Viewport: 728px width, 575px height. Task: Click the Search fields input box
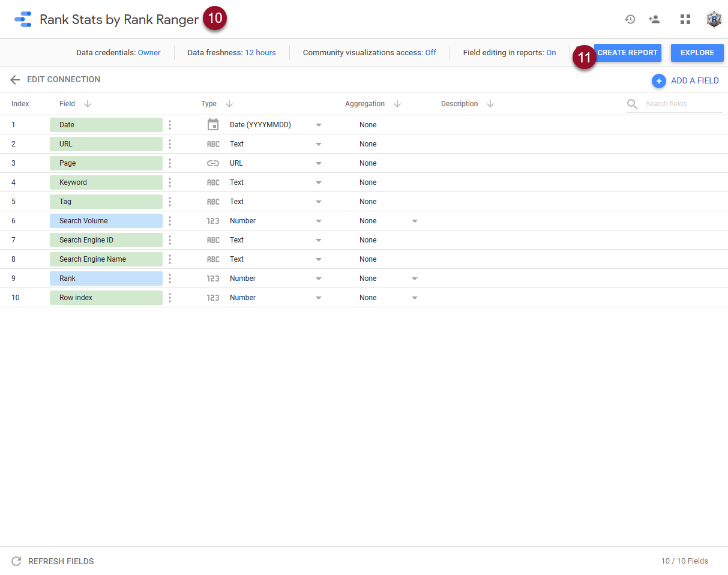coord(682,104)
